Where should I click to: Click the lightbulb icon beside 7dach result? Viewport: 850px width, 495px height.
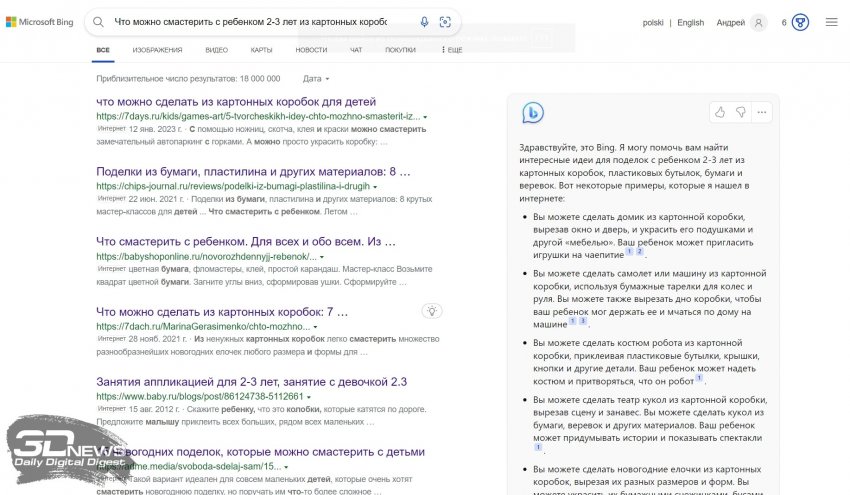pyautogui.click(x=432, y=311)
